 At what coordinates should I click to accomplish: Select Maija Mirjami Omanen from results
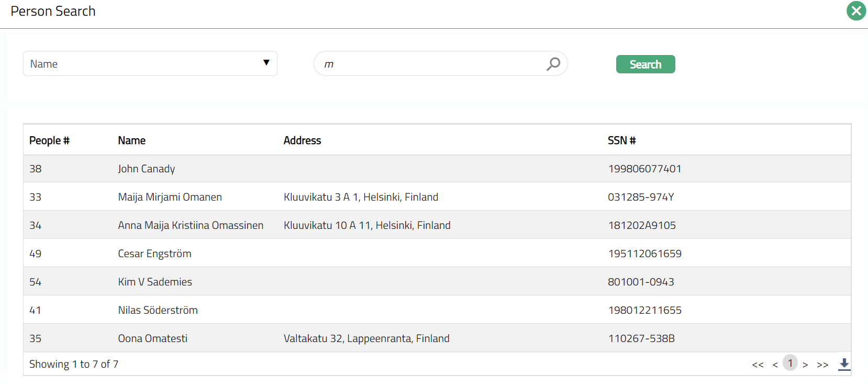coord(170,197)
